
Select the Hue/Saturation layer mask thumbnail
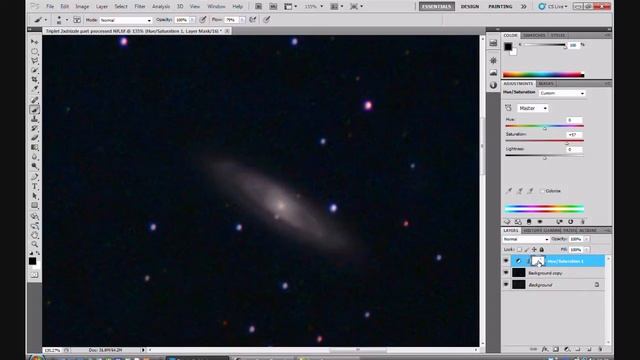click(x=538, y=261)
